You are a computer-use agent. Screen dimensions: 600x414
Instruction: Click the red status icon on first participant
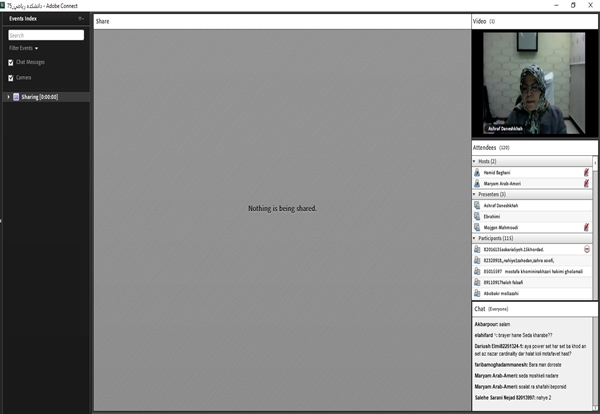click(x=587, y=249)
